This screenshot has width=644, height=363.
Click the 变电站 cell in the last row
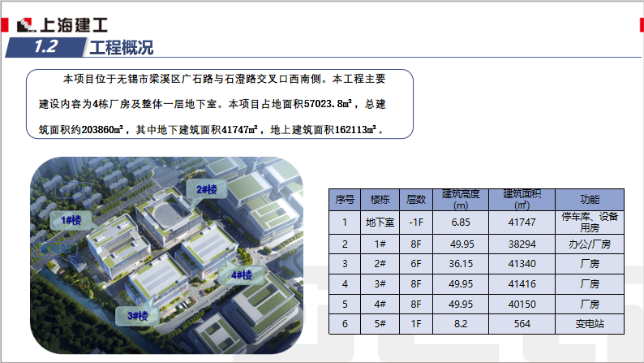tap(589, 323)
